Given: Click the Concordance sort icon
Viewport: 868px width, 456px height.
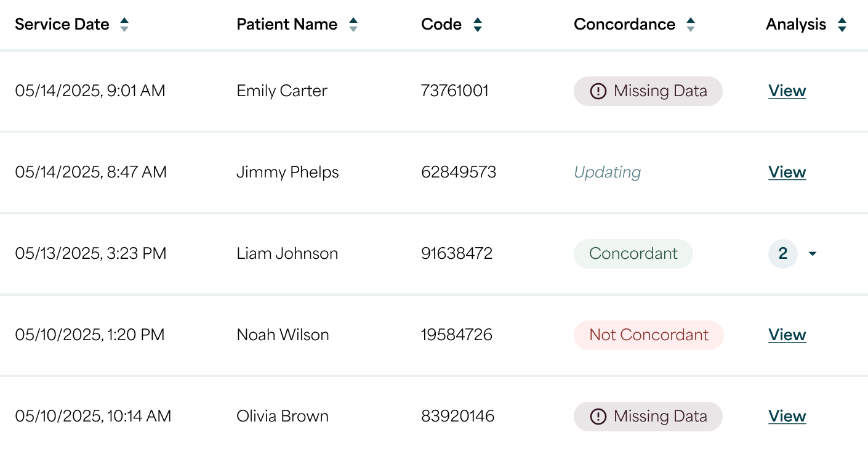Looking at the screenshot, I should (x=691, y=25).
